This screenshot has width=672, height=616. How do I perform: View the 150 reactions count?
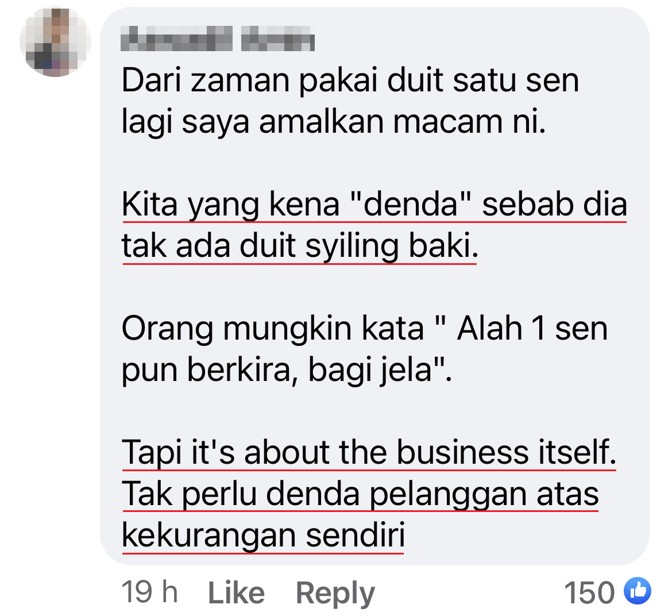(x=590, y=592)
